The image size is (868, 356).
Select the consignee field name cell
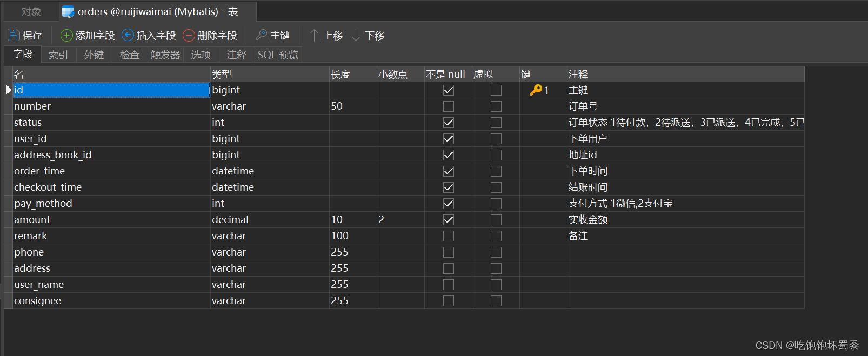(111, 301)
